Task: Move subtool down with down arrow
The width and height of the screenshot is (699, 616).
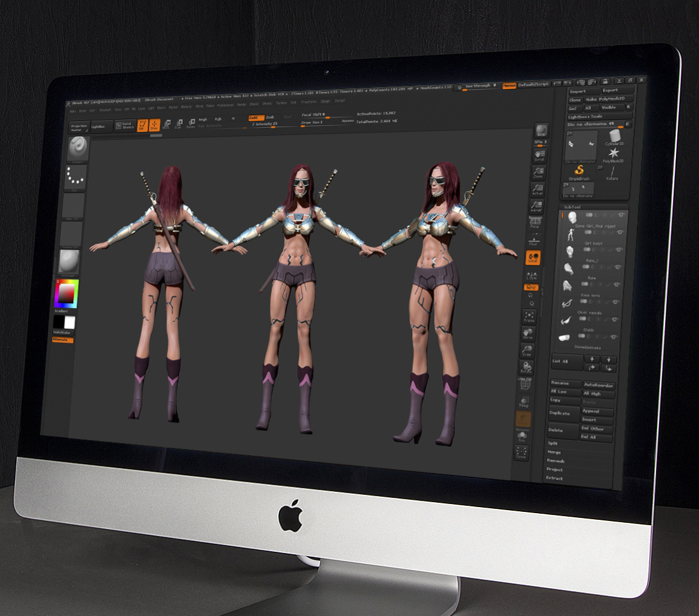Action: (608, 359)
